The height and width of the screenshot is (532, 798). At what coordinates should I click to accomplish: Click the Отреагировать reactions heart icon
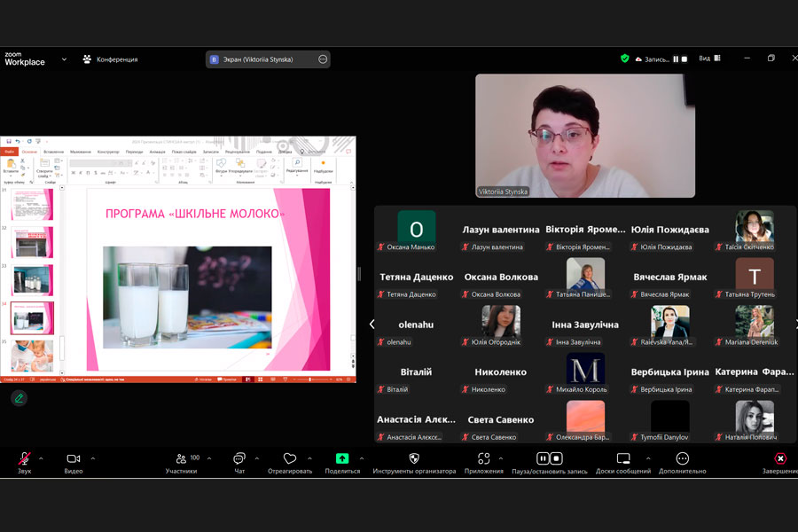(290, 458)
